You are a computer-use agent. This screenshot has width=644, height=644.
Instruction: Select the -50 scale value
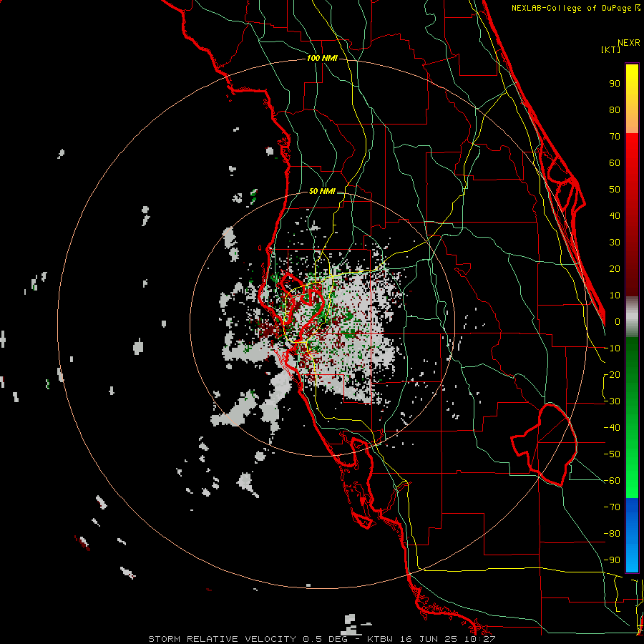(612, 454)
